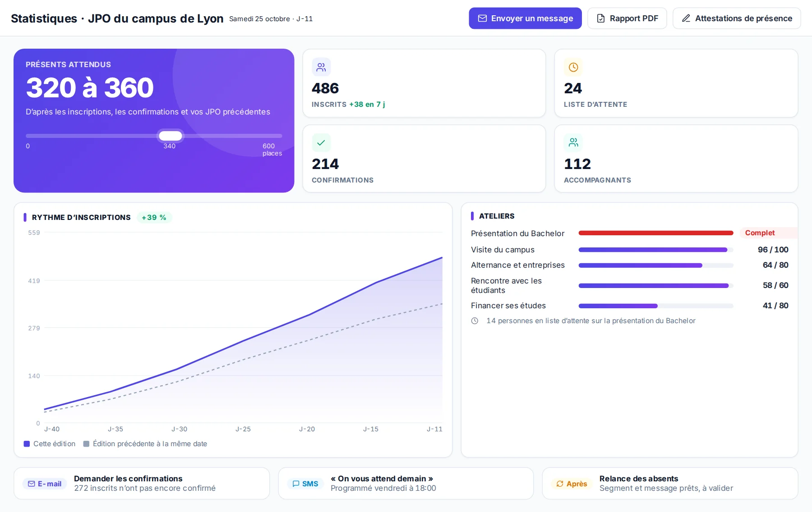
Task: Open the Demander les confirmations e-mail card
Action: pyautogui.click(x=142, y=483)
